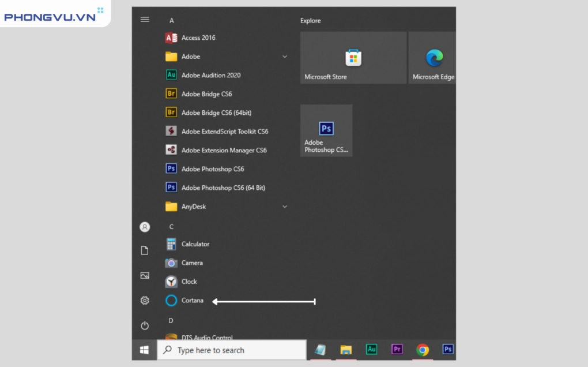Open the Microsoft Edge tile

[432, 58]
